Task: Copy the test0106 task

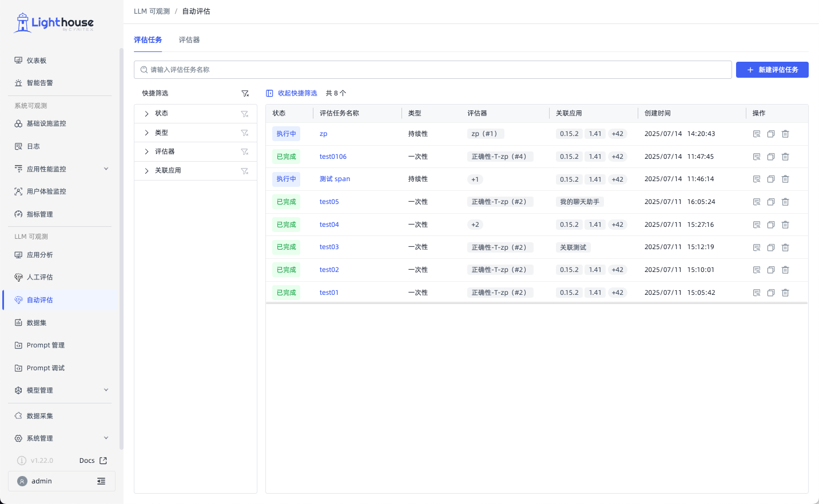Action: [771, 157]
